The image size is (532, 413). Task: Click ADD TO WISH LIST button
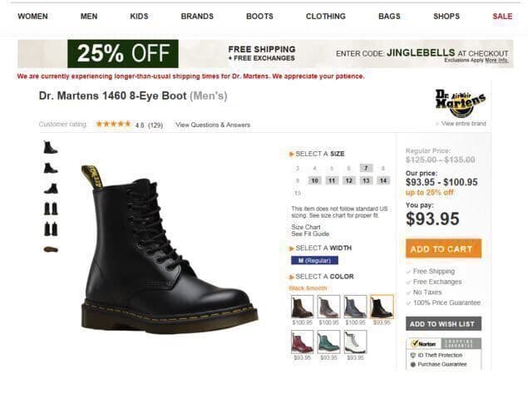point(443,324)
